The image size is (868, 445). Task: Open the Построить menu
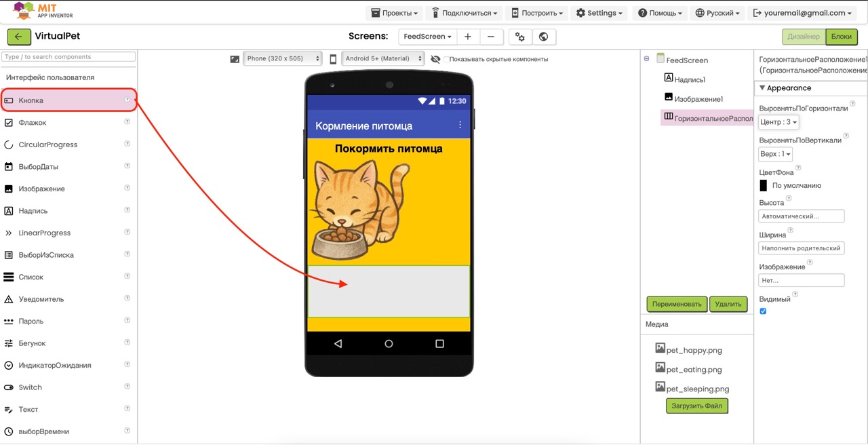click(537, 13)
